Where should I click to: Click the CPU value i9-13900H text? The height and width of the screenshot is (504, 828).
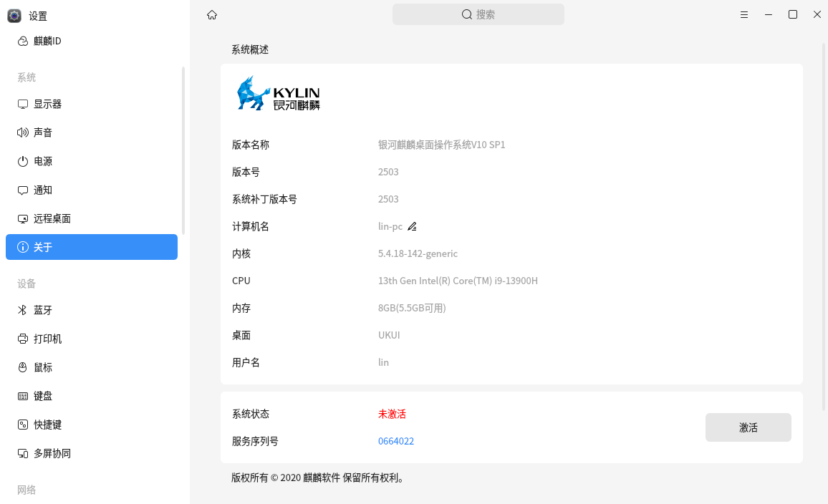click(x=458, y=281)
